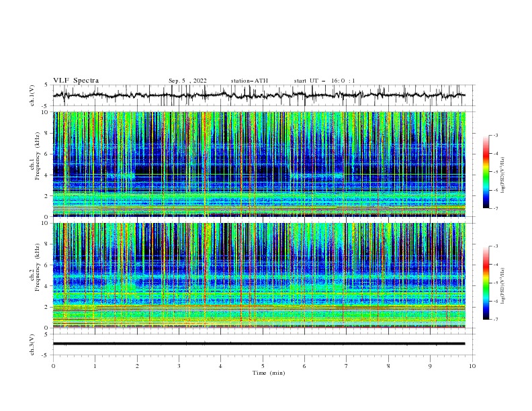532x411 pixels.
Task: Click the time axis tick label "5"
Action: 263,366
